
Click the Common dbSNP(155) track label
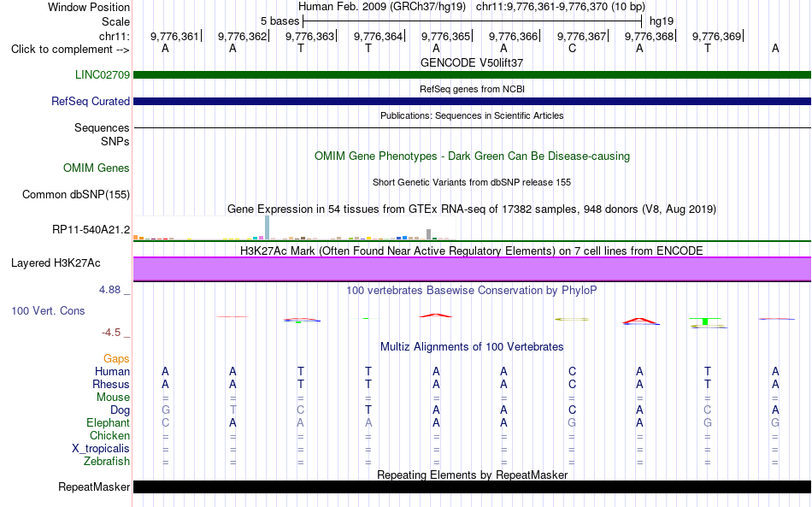coord(76,195)
